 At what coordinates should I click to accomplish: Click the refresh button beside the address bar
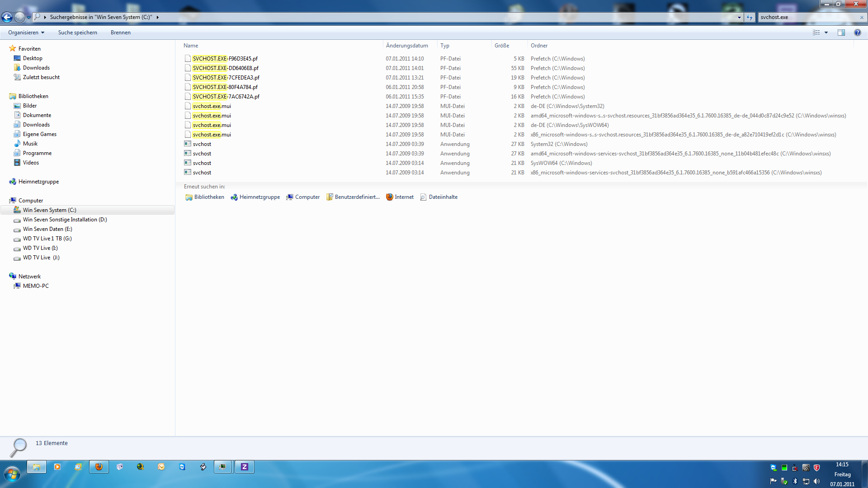click(750, 17)
